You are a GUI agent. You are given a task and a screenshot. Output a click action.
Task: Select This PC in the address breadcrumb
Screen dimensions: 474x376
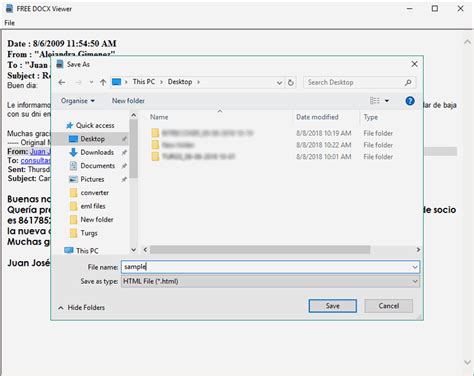(x=144, y=82)
